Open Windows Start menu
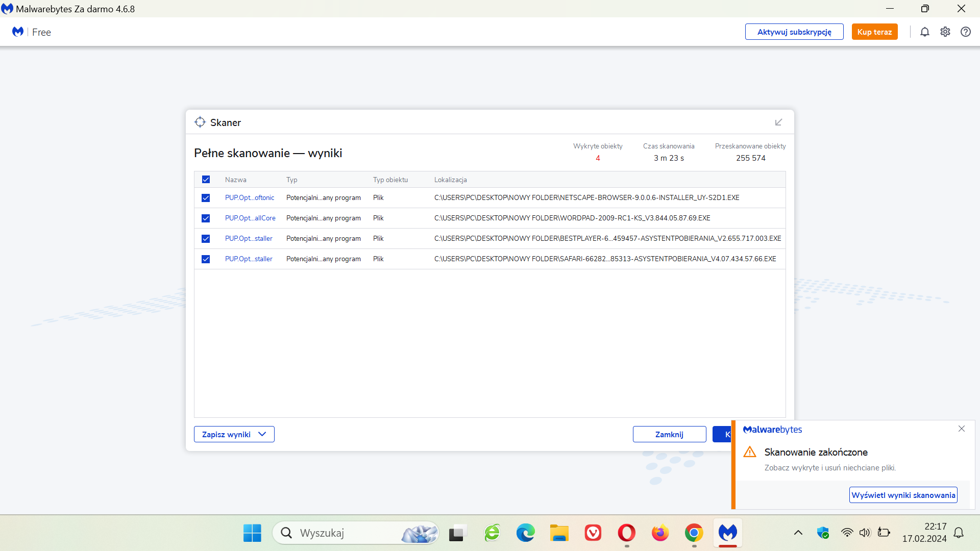The width and height of the screenshot is (980, 551). [252, 533]
